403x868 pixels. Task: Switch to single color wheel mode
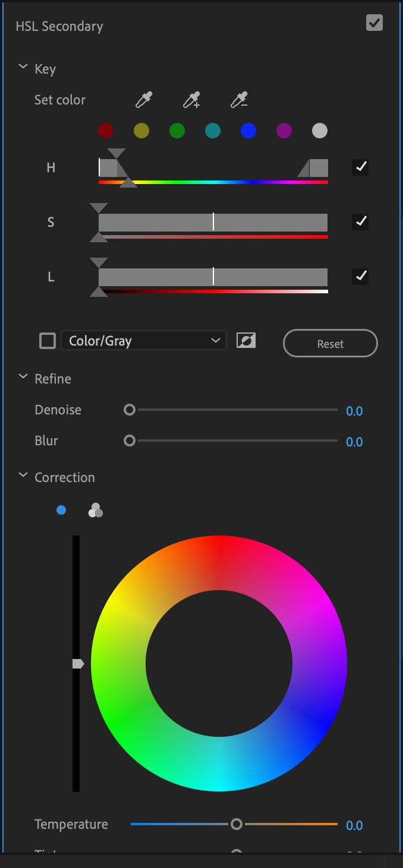[61, 510]
